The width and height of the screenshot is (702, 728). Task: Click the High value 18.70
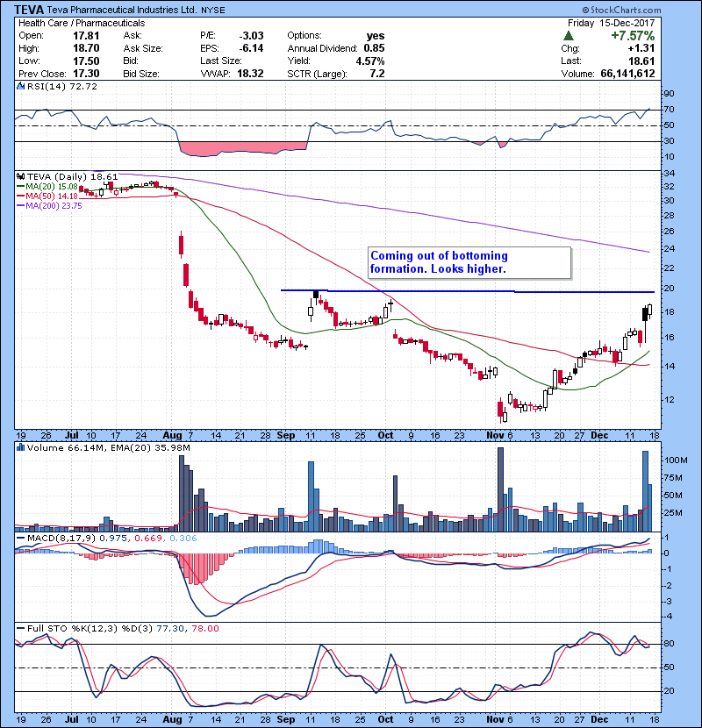pyautogui.click(x=86, y=48)
